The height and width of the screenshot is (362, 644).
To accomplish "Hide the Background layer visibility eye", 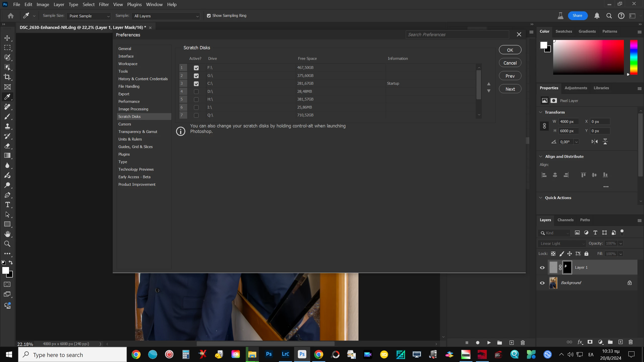I will (542, 283).
